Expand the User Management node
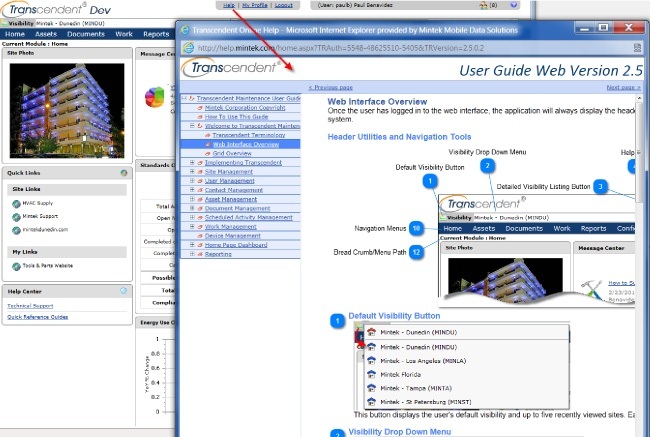 click(x=192, y=180)
